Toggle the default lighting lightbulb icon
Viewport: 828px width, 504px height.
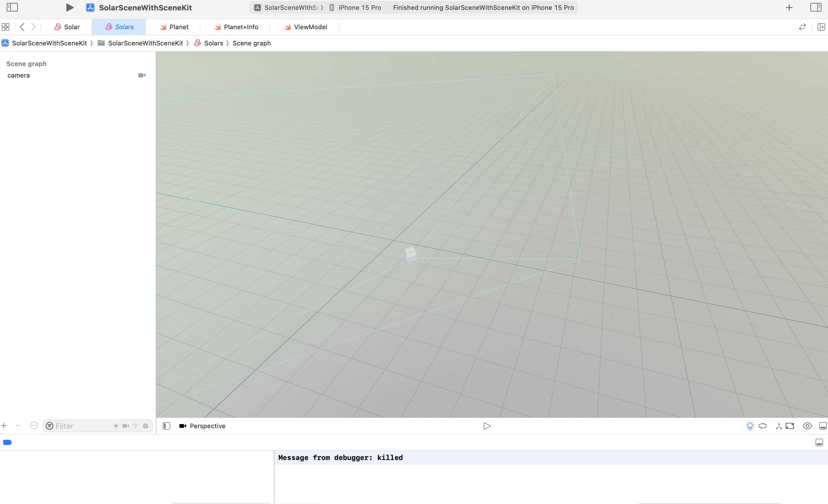coord(750,426)
